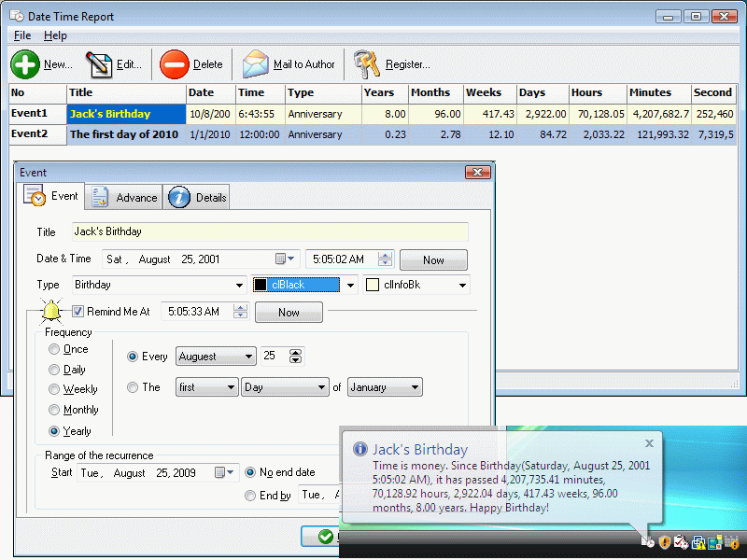Select the Once frequency option
This screenshot has height=560, width=747.
coord(54,349)
